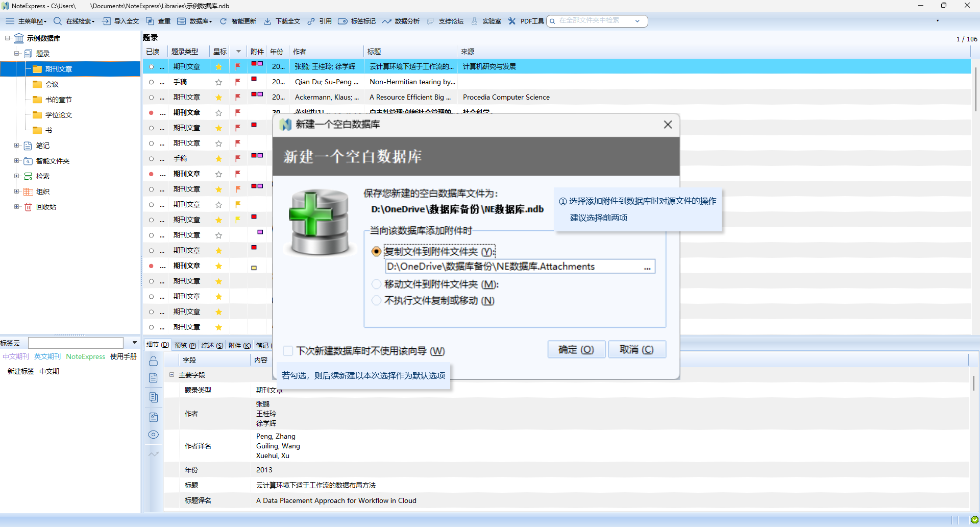Click the lock icon in details sidebar

coord(153,361)
